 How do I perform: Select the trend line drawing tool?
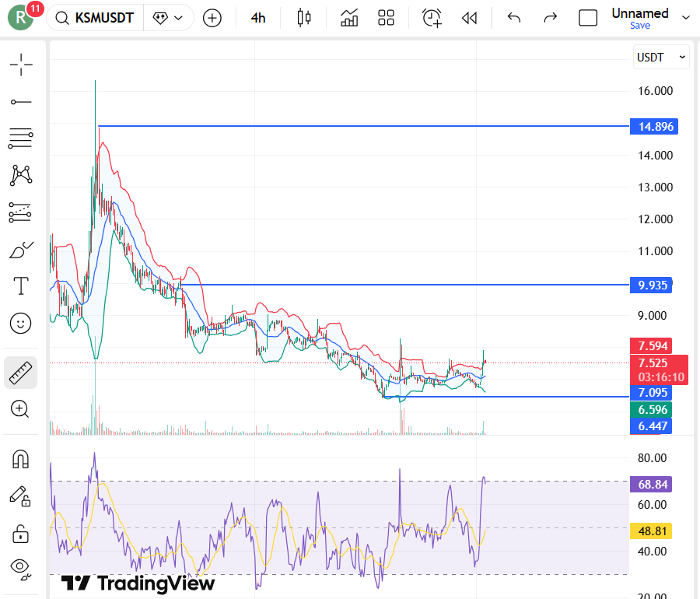point(21,102)
